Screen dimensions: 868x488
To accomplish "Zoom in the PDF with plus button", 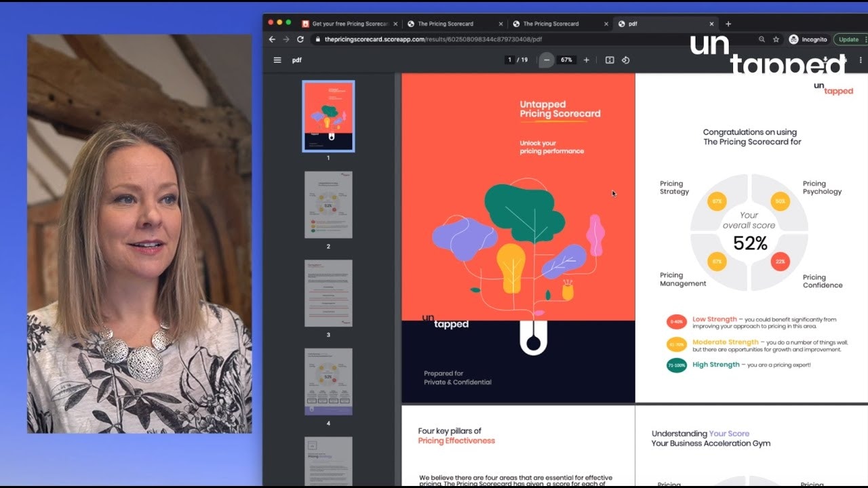I will (587, 60).
